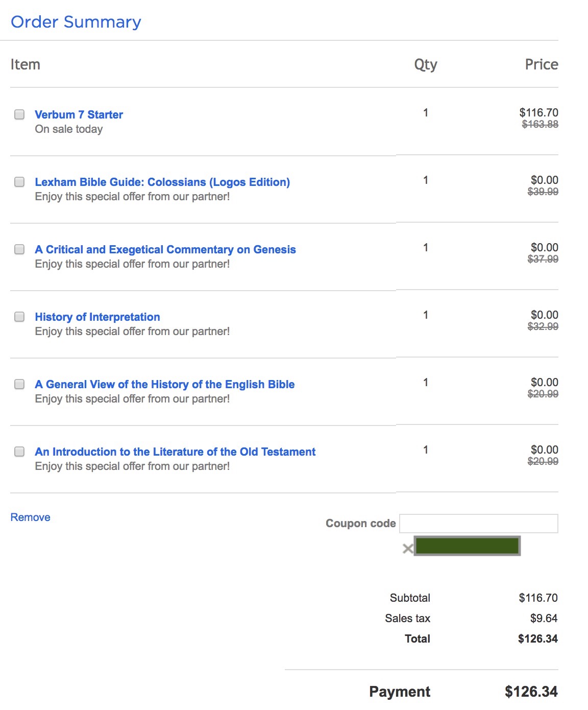Select the Lexham Bible Guide Colossians checkbox
The width and height of the screenshot is (588, 710).
tap(19, 182)
